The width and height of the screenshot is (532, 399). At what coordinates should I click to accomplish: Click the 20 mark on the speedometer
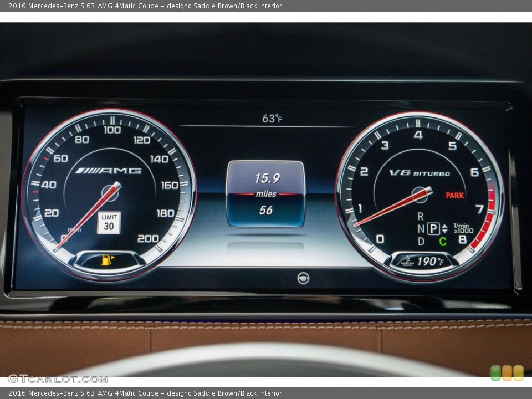(x=51, y=213)
